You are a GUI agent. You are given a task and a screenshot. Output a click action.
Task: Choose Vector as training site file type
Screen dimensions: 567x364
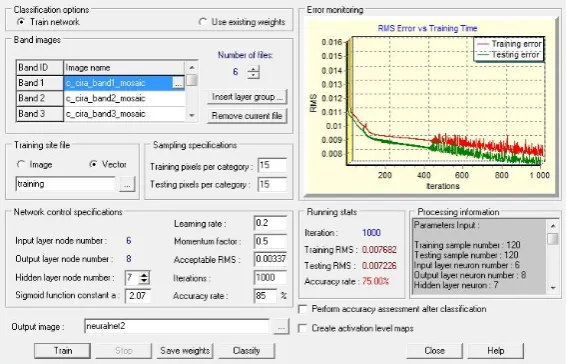pos(93,164)
